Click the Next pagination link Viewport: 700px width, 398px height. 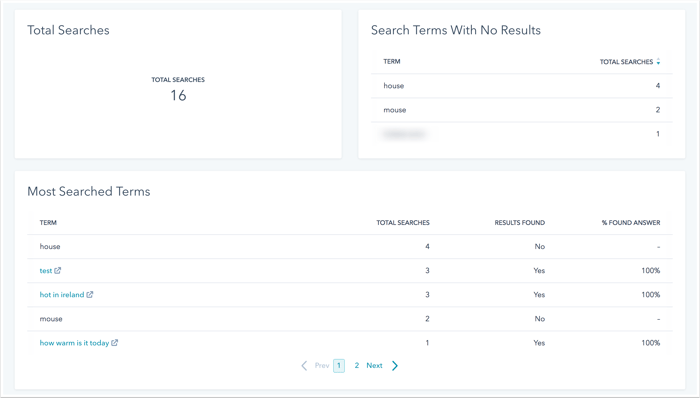click(x=374, y=365)
